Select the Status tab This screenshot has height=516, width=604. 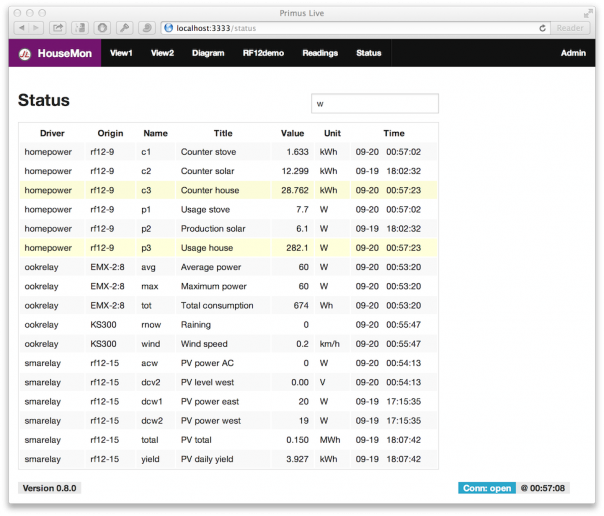tap(369, 53)
